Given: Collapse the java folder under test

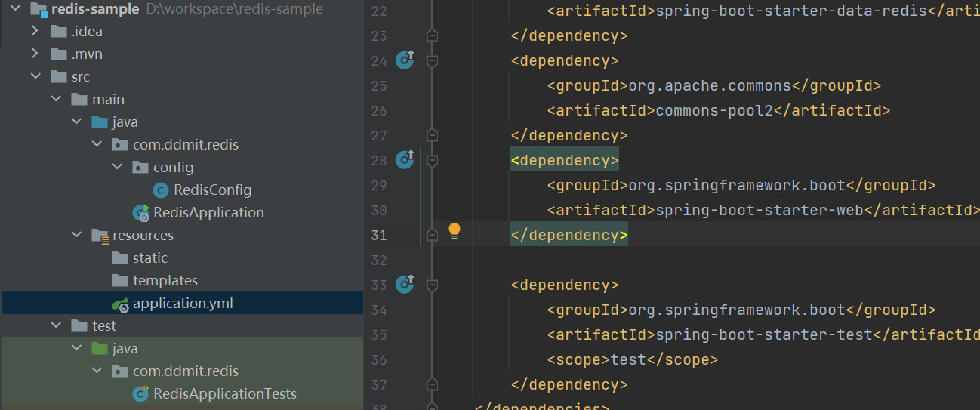Looking at the screenshot, I should tap(76, 349).
